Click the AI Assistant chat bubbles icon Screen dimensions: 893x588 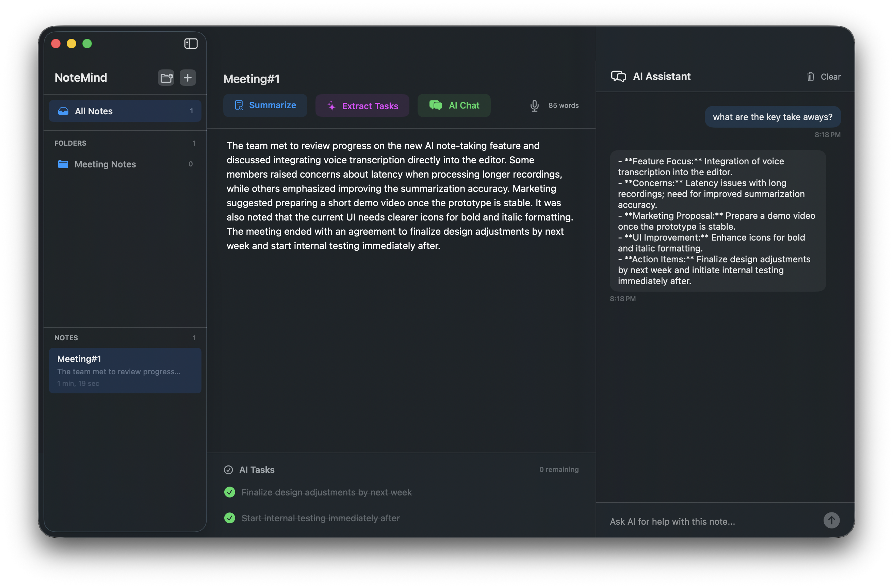tap(618, 77)
